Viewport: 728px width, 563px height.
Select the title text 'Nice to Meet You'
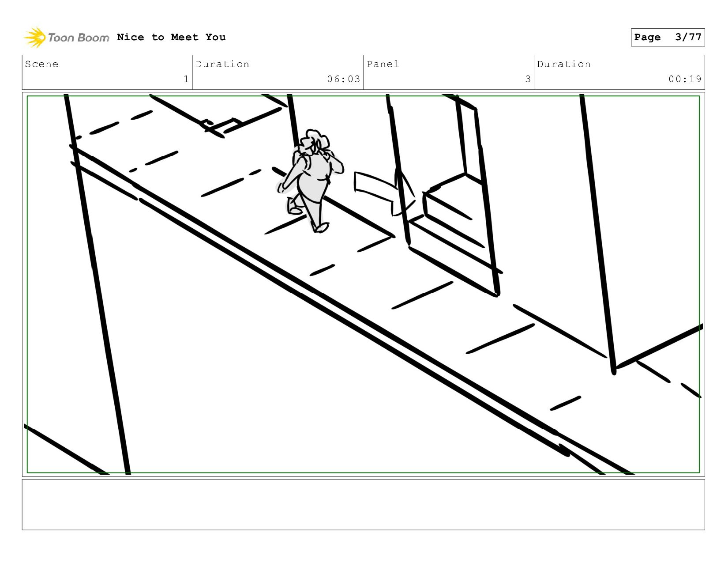click(x=171, y=37)
